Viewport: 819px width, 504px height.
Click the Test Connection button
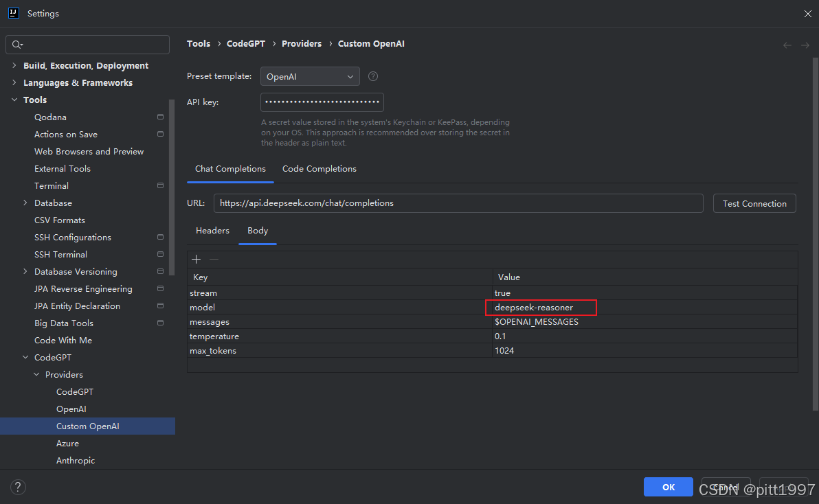(754, 203)
